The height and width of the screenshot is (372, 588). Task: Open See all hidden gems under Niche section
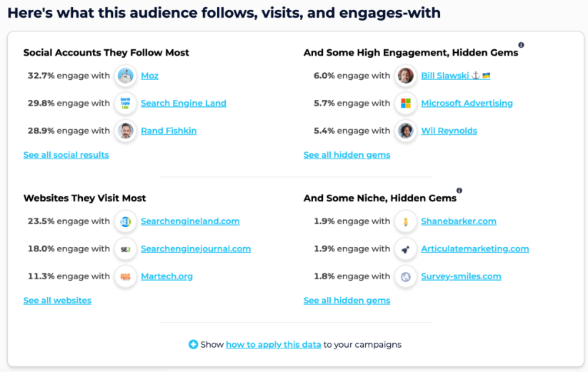tap(347, 301)
